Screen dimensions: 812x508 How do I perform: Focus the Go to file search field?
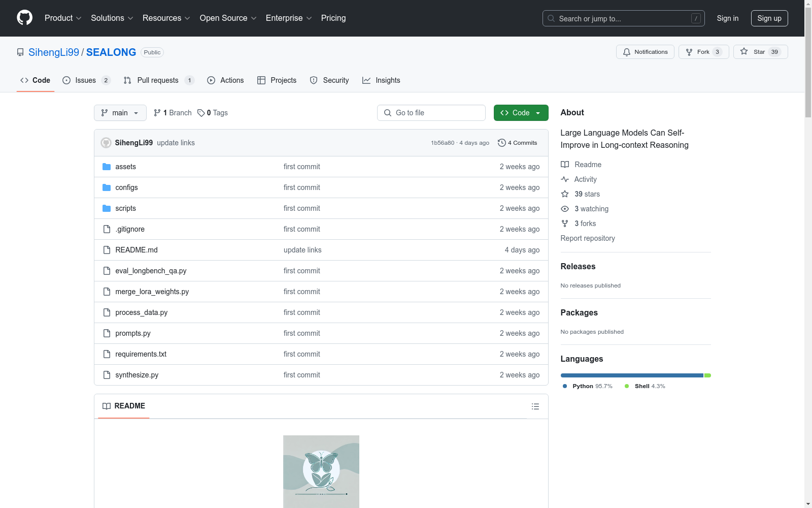point(431,113)
